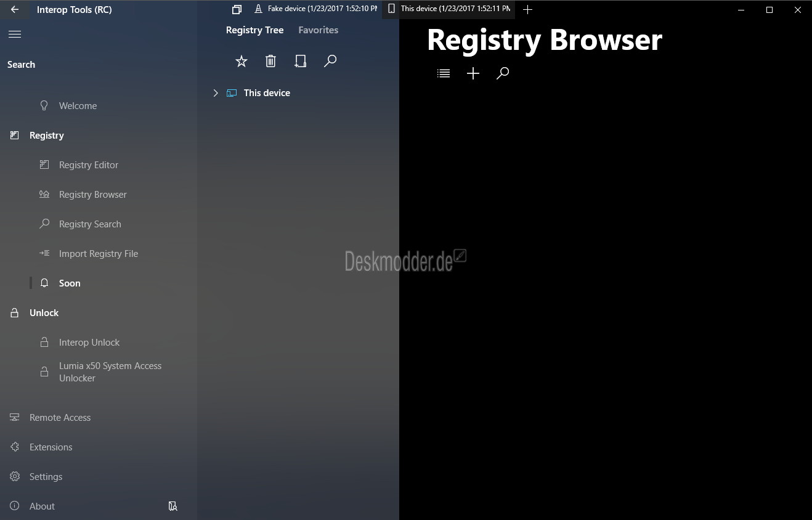Screen dimensions: 812x520
Task: Close the Interop Tools window
Action: coord(798,10)
